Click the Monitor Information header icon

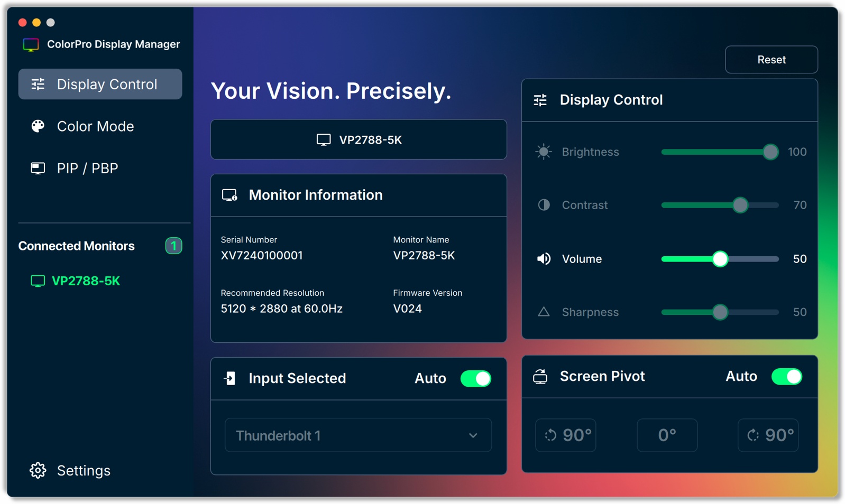point(229,195)
